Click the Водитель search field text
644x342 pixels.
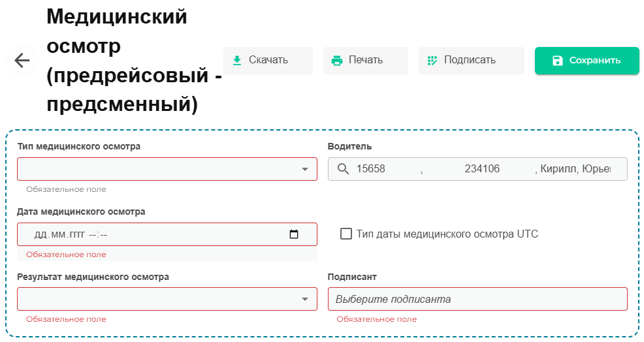pos(483,169)
